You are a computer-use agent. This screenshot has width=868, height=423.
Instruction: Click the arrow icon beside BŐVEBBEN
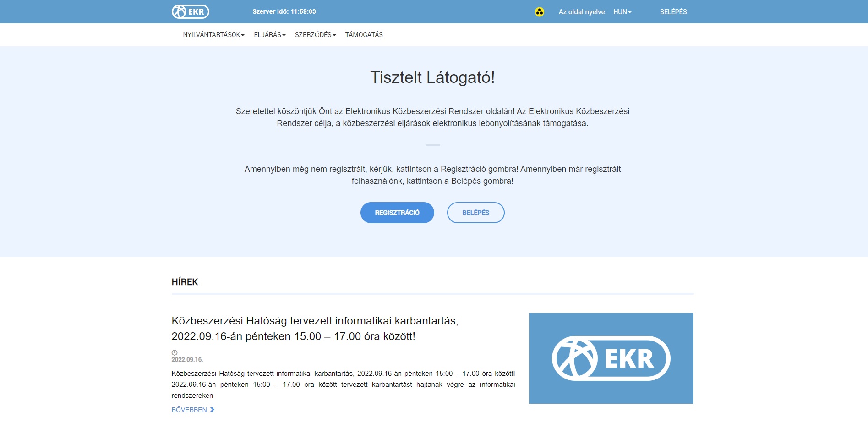pos(212,410)
